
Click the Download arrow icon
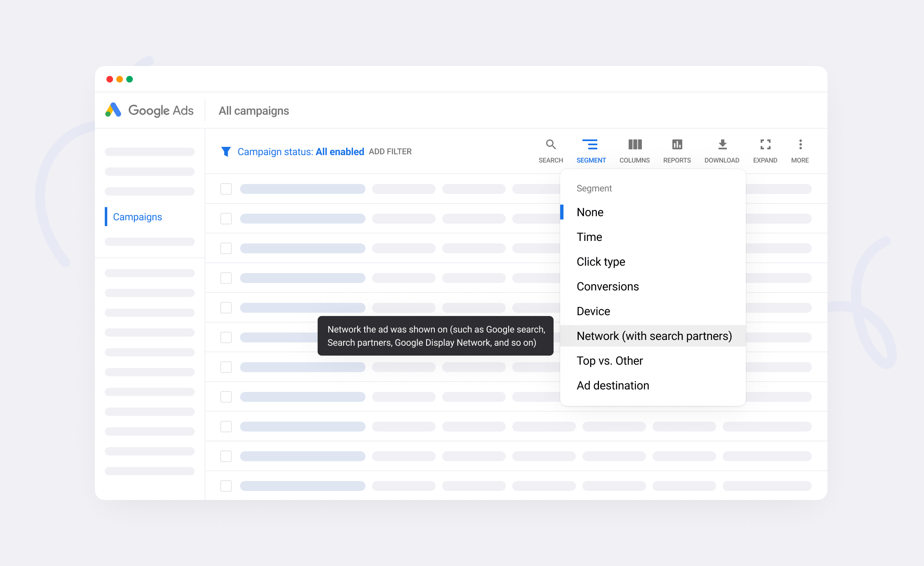pyautogui.click(x=722, y=145)
